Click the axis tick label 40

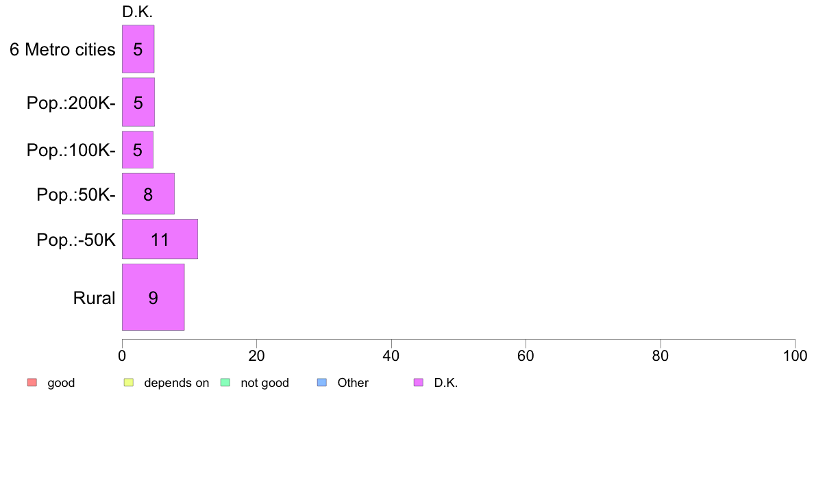[391, 355]
